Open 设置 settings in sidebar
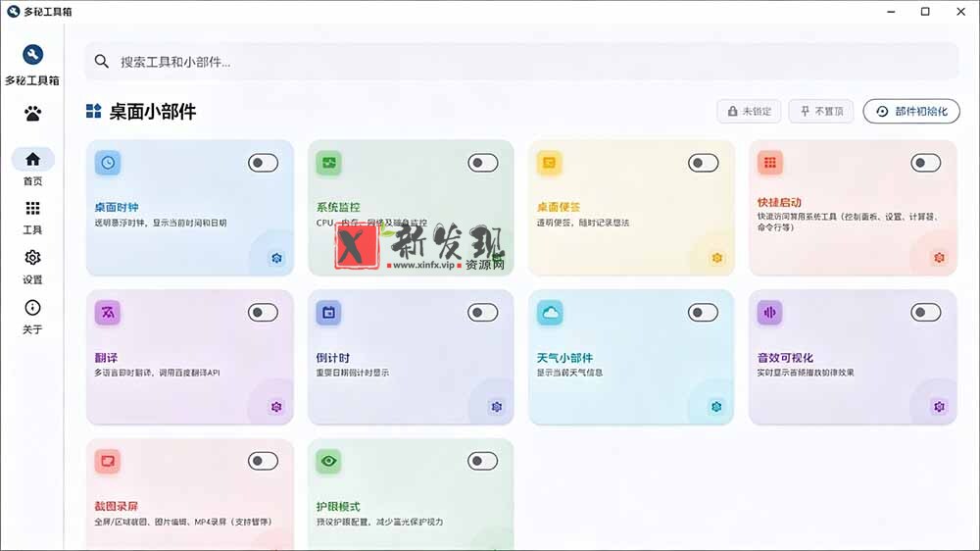The width and height of the screenshot is (980, 551). pyautogui.click(x=32, y=267)
